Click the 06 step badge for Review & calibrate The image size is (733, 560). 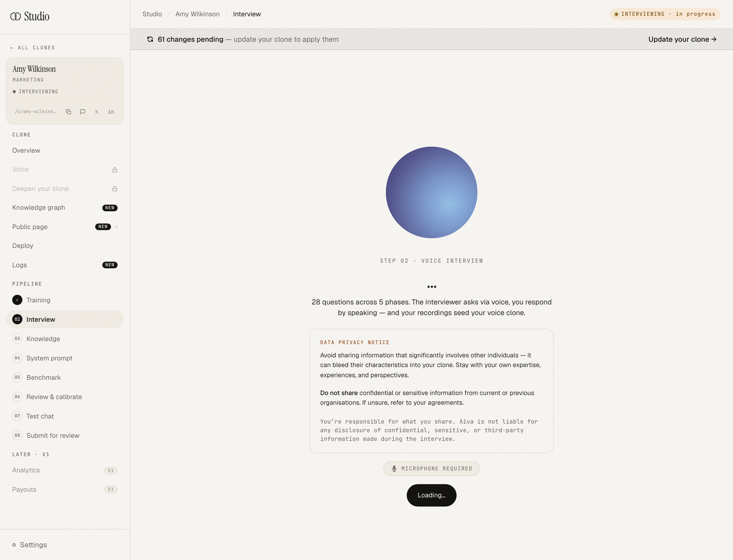(x=17, y=397)
